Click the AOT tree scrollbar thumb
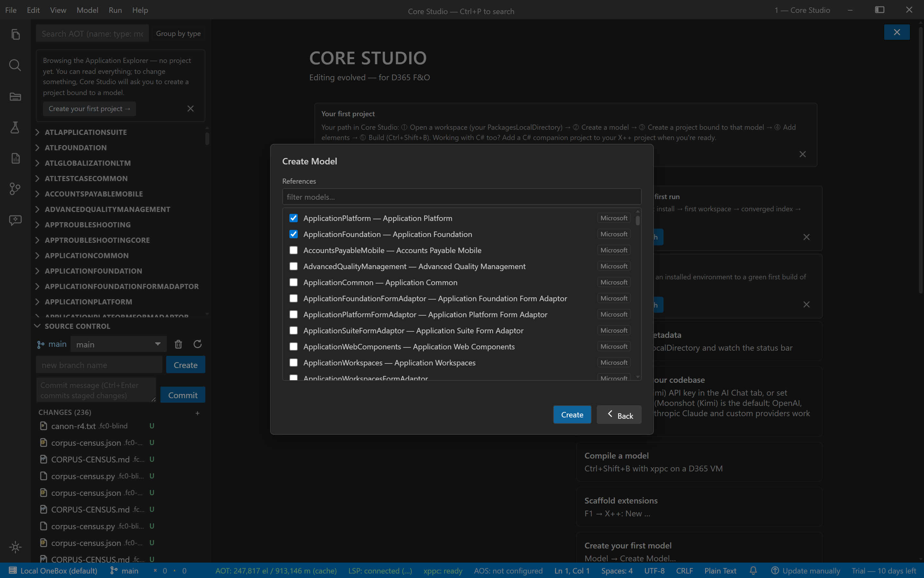 point(207,138)
